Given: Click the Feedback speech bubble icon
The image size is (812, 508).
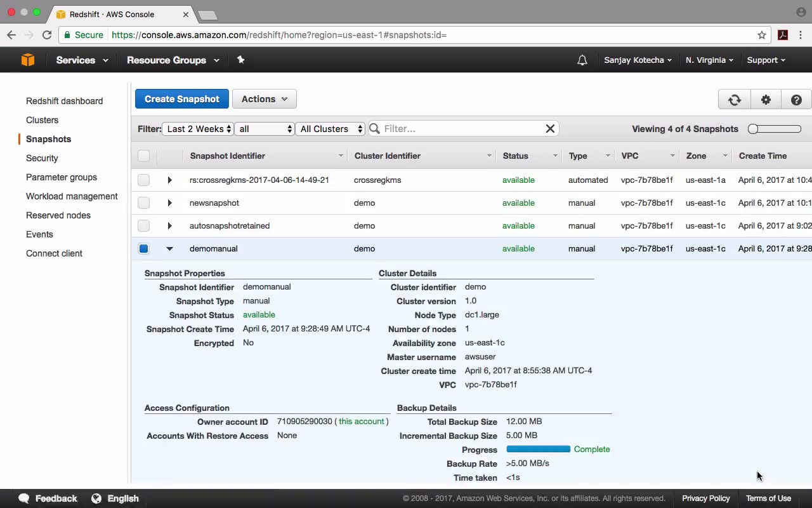Looking at the screenshot, I should click(x=24, y=498).
